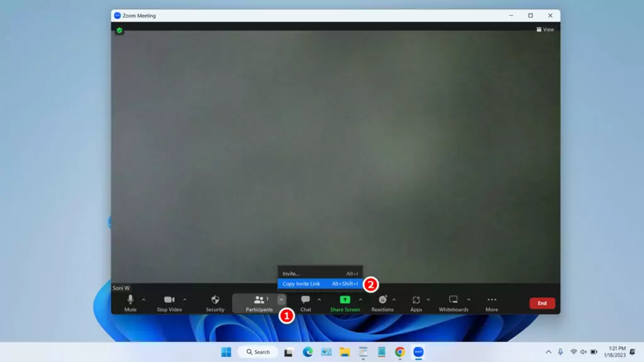
Task: Click the Zoom logo in title bar
Action: point(118,16)
